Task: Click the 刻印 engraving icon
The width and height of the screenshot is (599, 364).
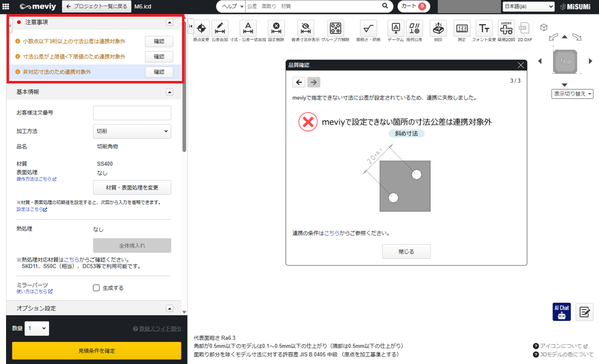Action: click(438, 29)
